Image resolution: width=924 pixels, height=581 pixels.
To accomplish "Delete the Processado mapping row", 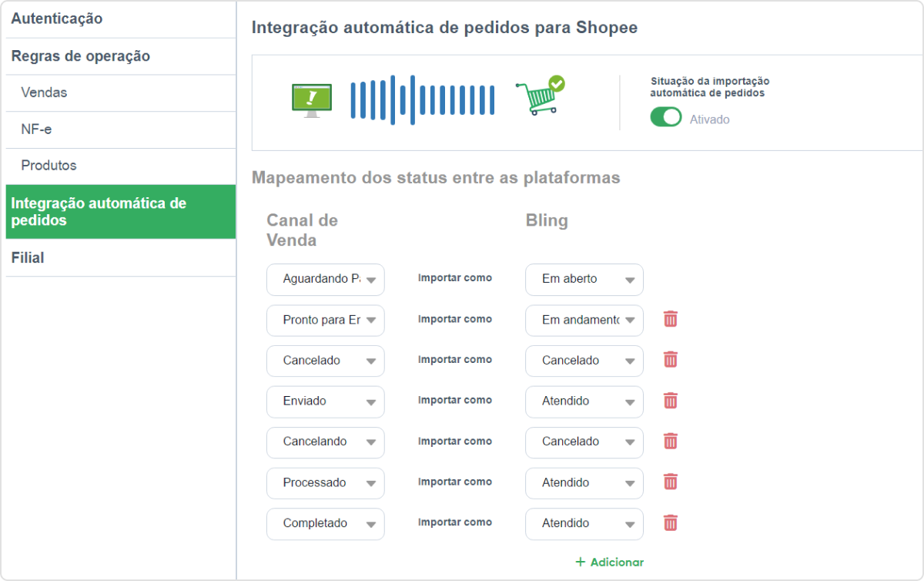I will pyautogui.click(x=671, y=482).
